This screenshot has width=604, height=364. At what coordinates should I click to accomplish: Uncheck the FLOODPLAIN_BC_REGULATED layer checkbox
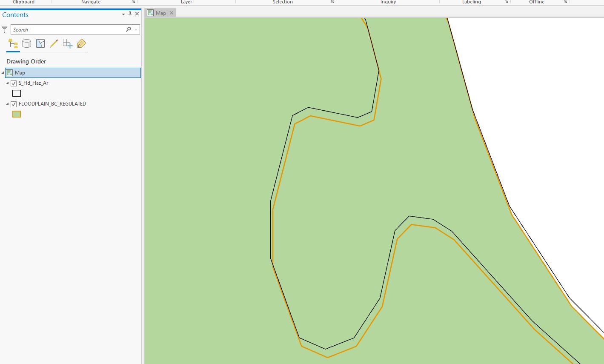pyautogui.click(x=13, y=104)
